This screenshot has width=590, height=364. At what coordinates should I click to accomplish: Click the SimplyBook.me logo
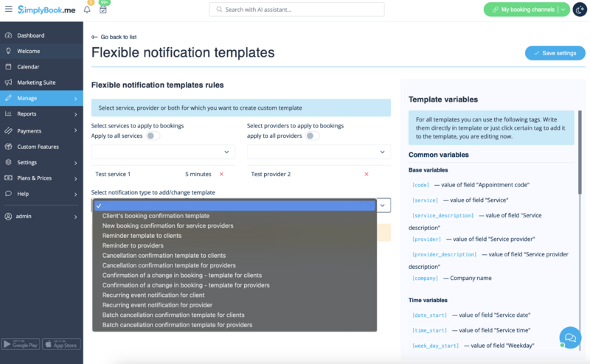point(46,10)
